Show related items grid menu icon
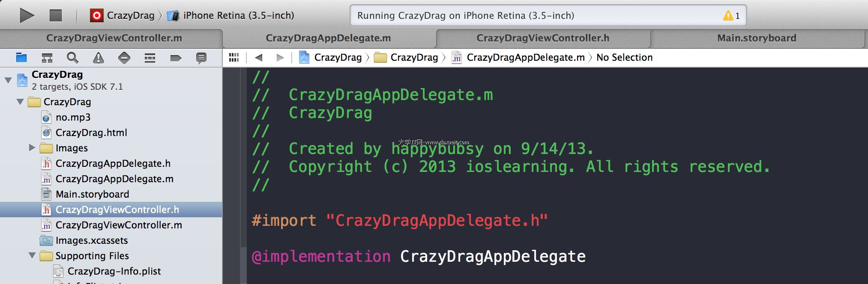 click(234, 57)
